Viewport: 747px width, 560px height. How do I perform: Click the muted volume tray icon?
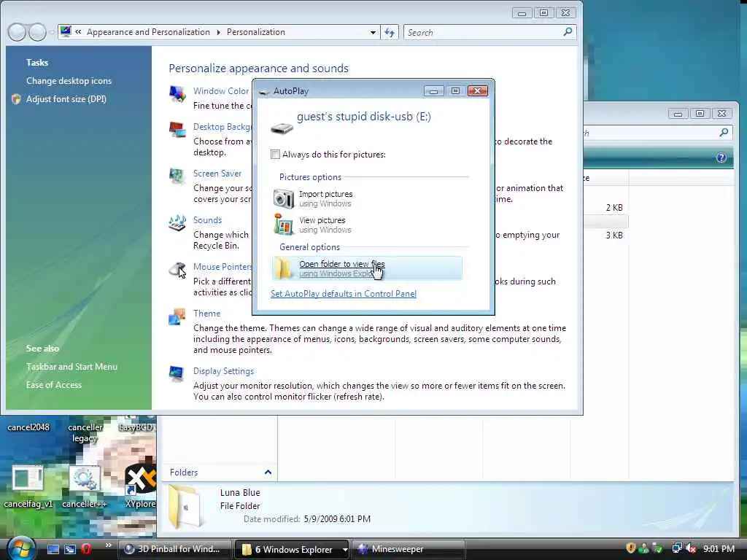[x=691, y=548]
